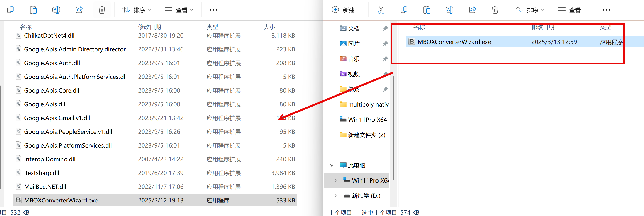Sort by 修改日期 column in left window

[149, 27]
